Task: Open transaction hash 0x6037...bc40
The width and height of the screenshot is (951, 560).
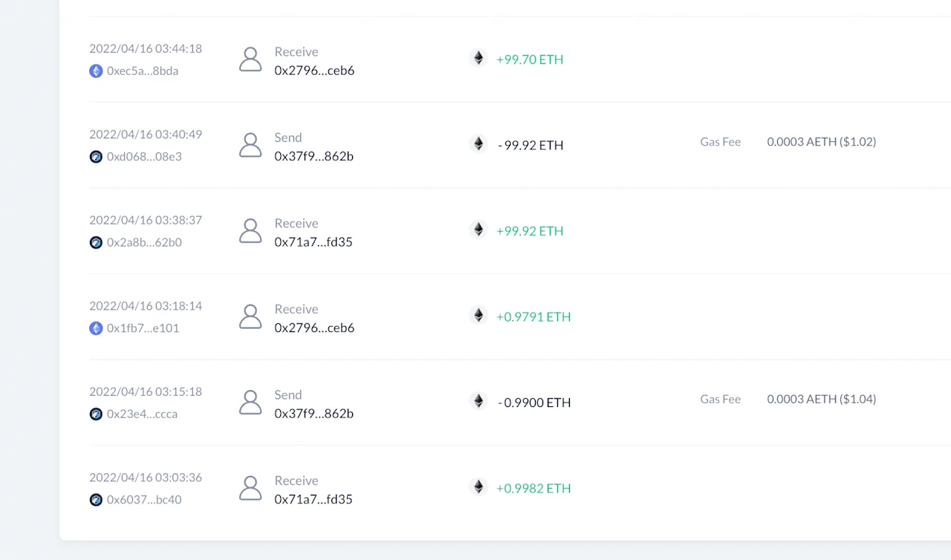Action: pyautogui.click(x=144, y=500)
